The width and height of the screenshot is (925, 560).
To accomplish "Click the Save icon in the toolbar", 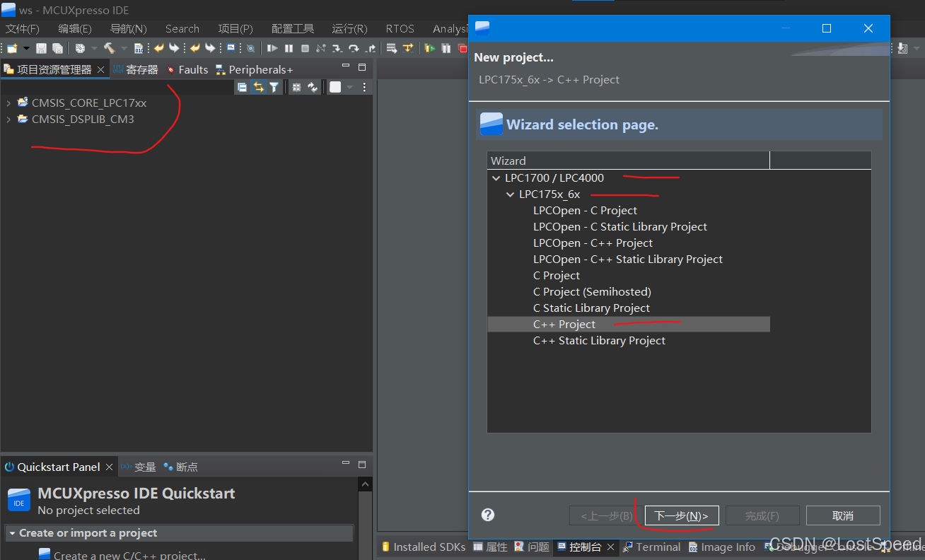I will tap(41, 48).
